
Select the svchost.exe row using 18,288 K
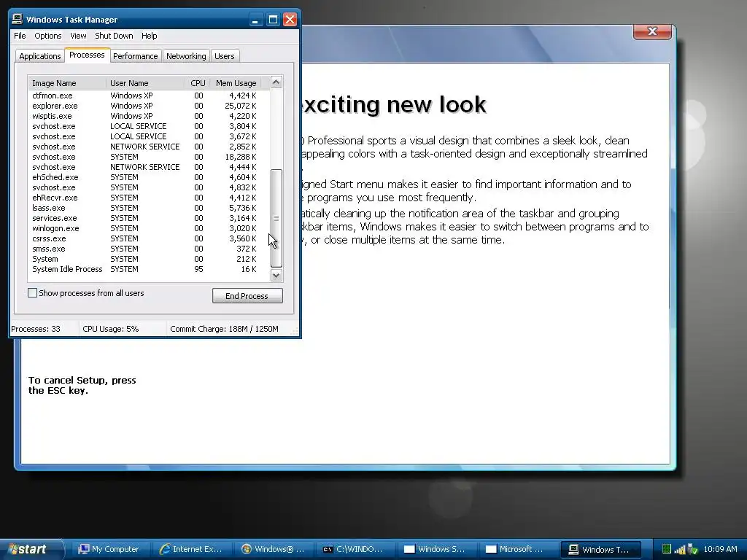pos(145,157)
